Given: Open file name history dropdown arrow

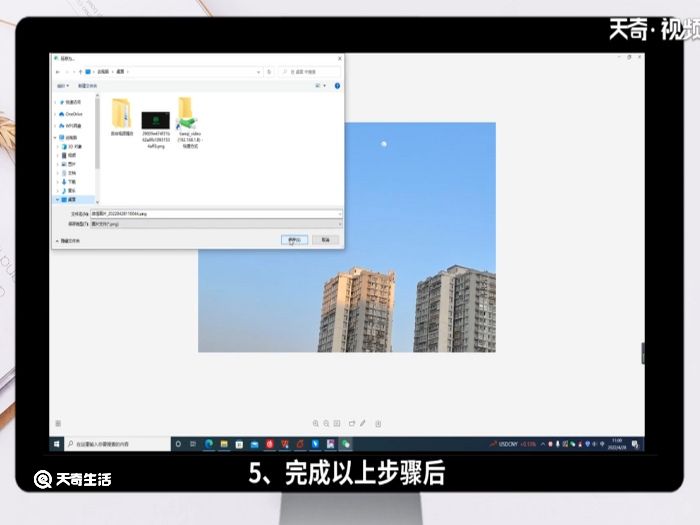Looking at the screenshot, I should [x=340, y=214].
